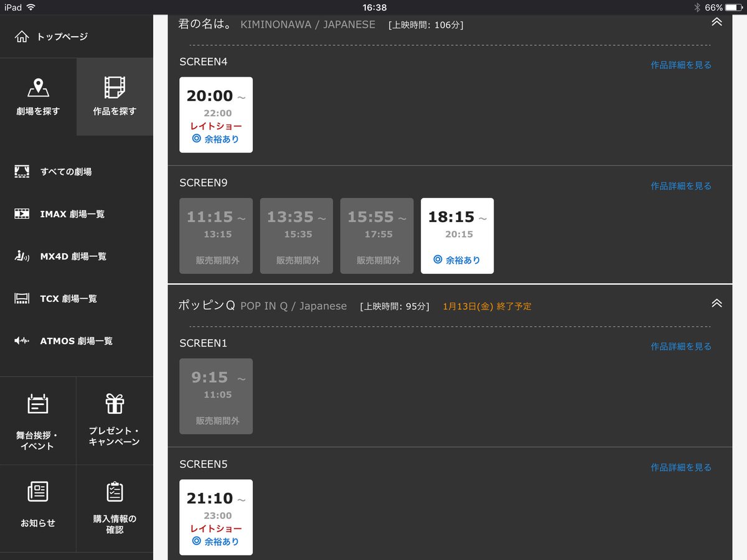Open the 舞台挨拶・イベント calendar icon
This screenshot has height=560, width=747.
[38, 404]
